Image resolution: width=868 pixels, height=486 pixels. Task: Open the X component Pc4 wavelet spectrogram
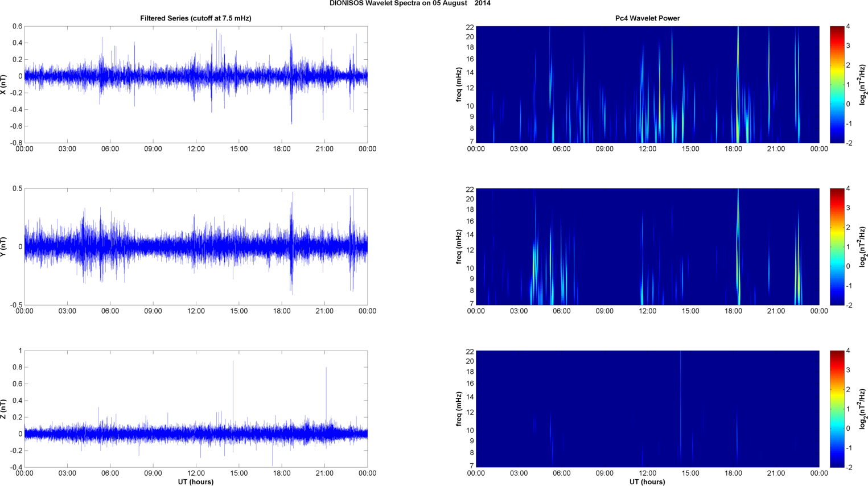click(x=647, y=84)
